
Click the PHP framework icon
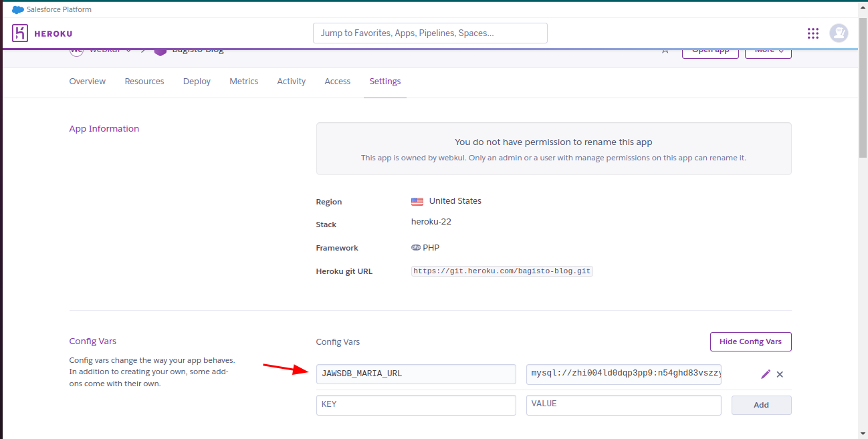point(416,247)
